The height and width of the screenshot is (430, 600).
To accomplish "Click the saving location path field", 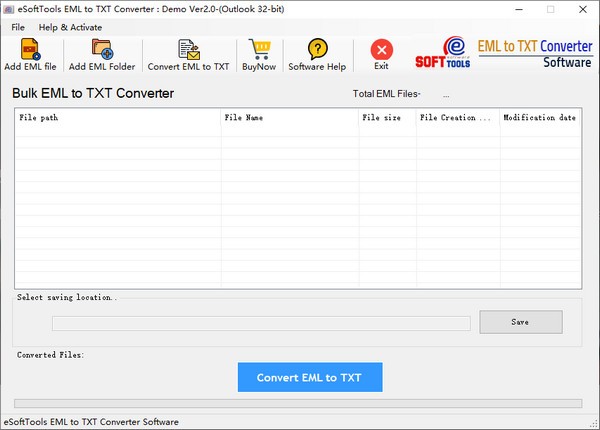I will click(x=261, y=323).
